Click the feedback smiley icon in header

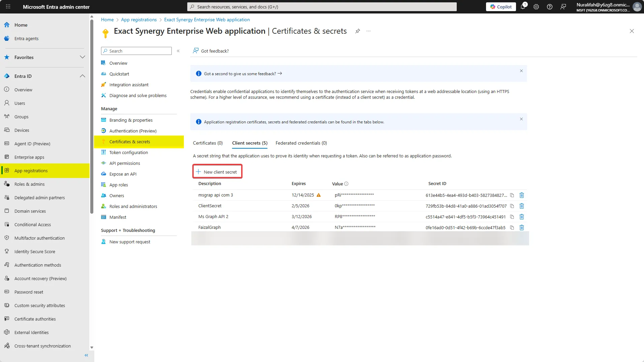point(563,7)
